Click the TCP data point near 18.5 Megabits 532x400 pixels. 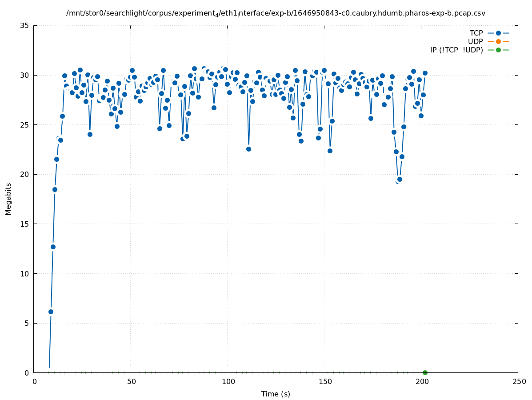(55, 189)
